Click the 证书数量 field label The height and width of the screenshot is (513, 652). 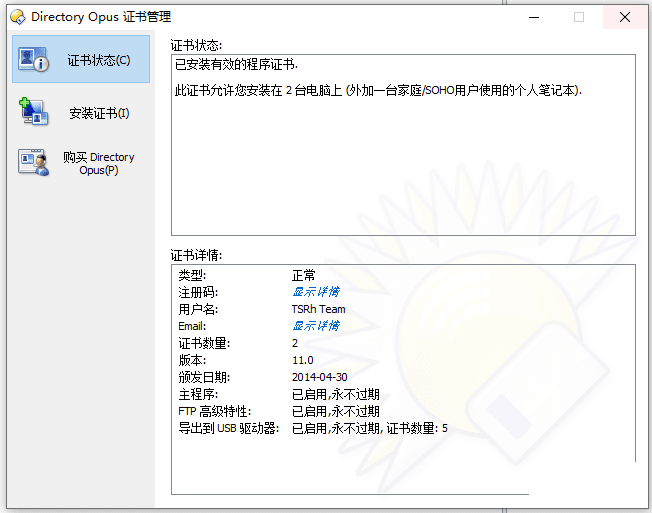[x=204, y=343]
